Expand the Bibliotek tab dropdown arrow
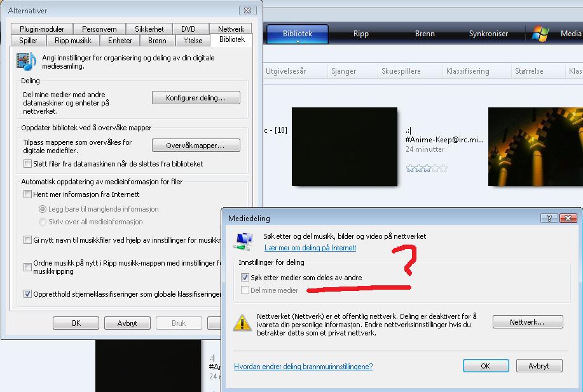 tap(298, 42)
